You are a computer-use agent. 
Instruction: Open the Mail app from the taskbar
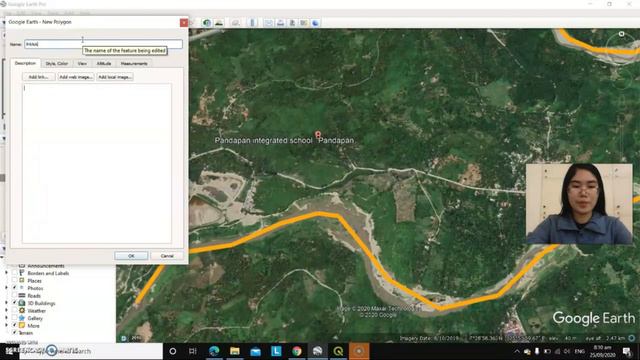point(256,351)
